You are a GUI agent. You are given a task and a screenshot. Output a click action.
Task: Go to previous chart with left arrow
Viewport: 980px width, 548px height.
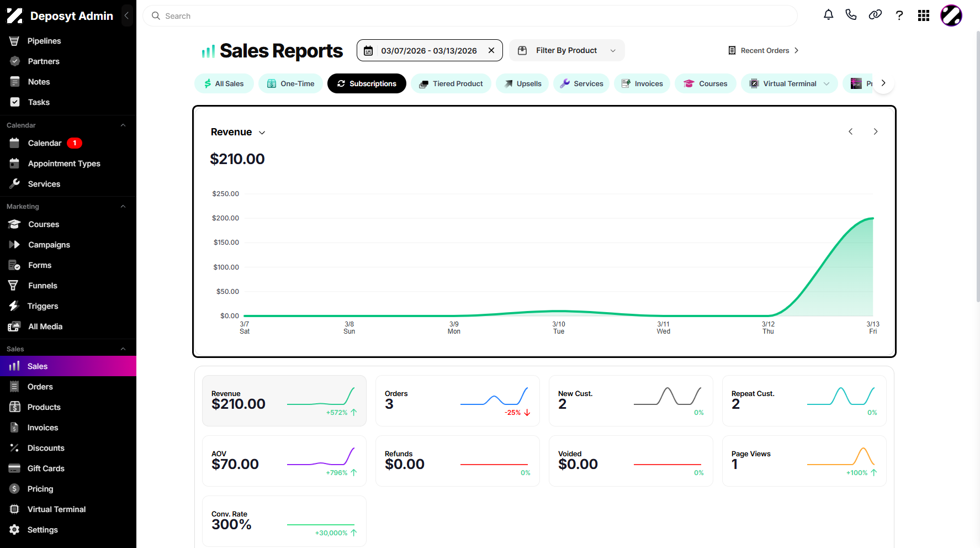click(x=851, y=131)
